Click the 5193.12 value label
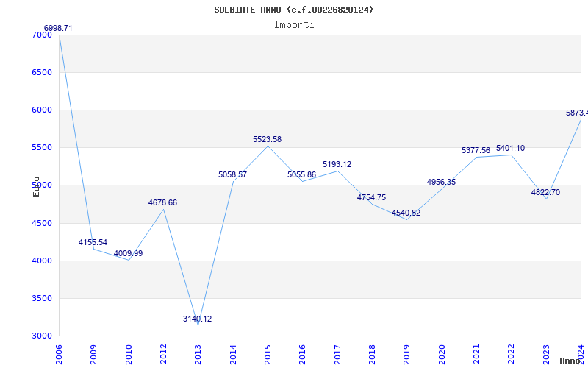The height and width of the screenshot is (368, 588). [337, 164]
